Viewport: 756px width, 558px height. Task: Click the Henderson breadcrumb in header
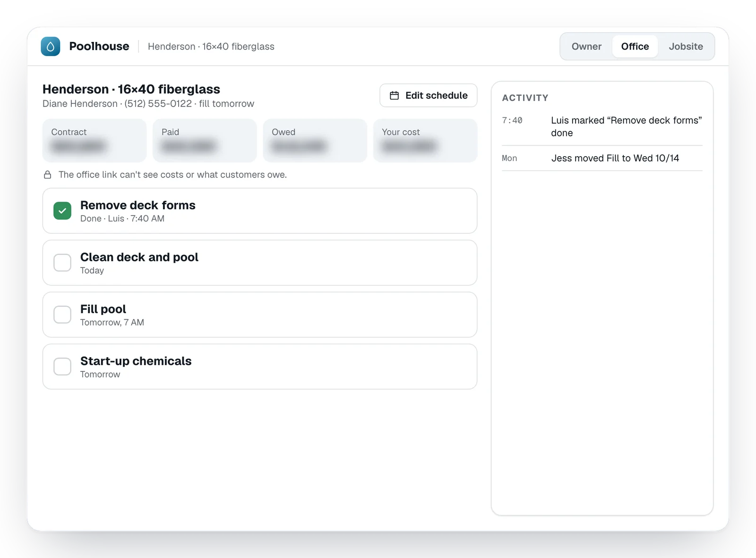211,46
